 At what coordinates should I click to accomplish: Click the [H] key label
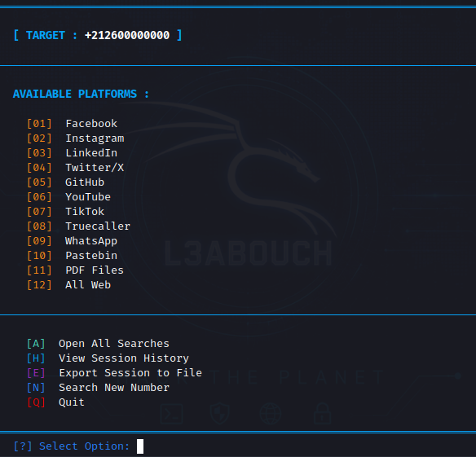(36, 358)
